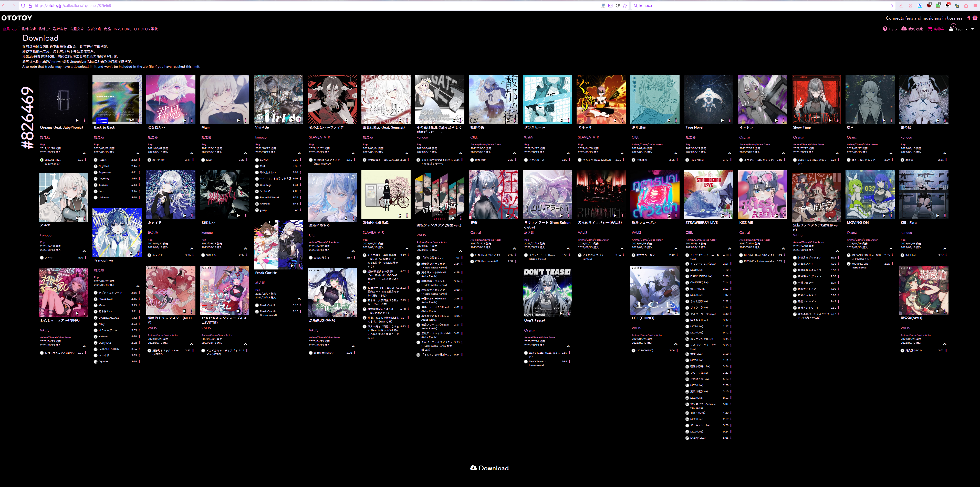The image size is (980, 487).
Task: Play the Dreams album from its cover
Action: (x=77, y=120)
